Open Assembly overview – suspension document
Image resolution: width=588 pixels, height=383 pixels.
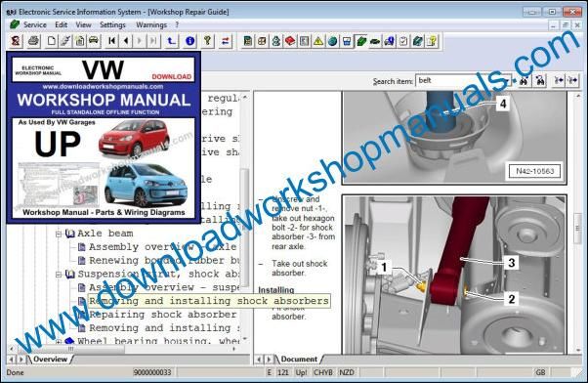click(x=164, y=287)
